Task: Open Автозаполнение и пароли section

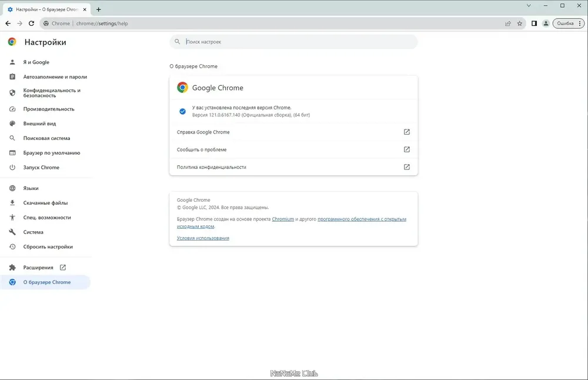Action: point(45,77)
